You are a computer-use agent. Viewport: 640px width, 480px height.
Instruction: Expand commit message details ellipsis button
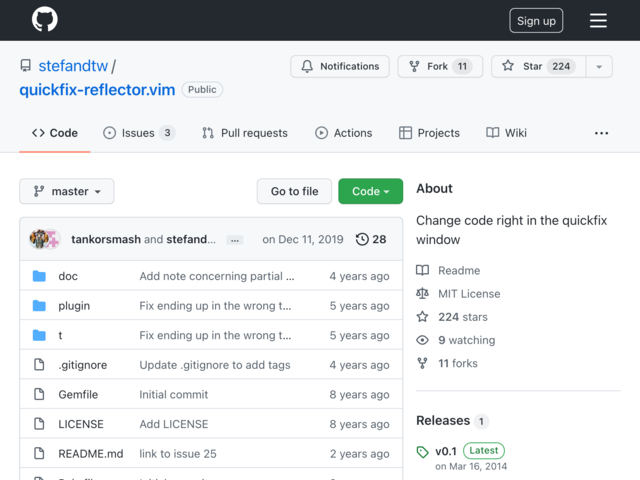(x=235, y=240)
